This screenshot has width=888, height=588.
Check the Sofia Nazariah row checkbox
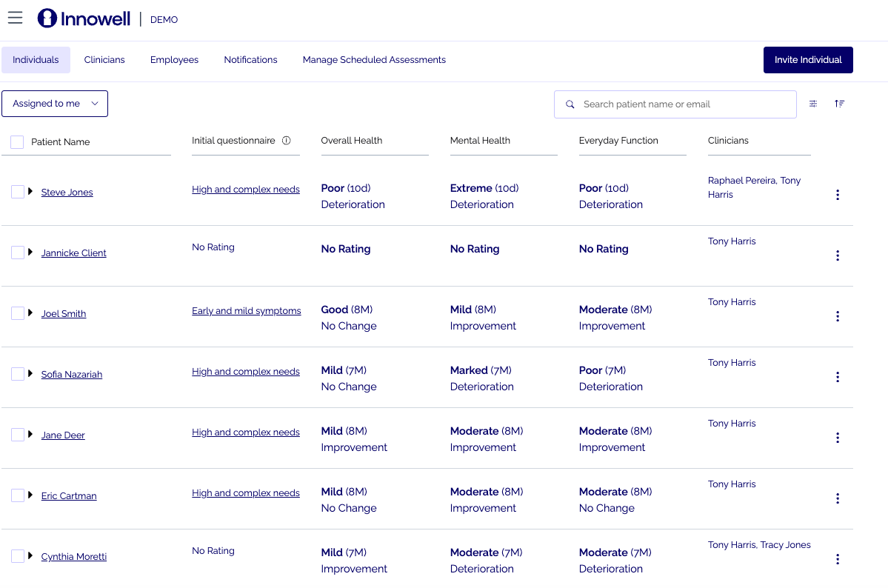click(18, 374)
